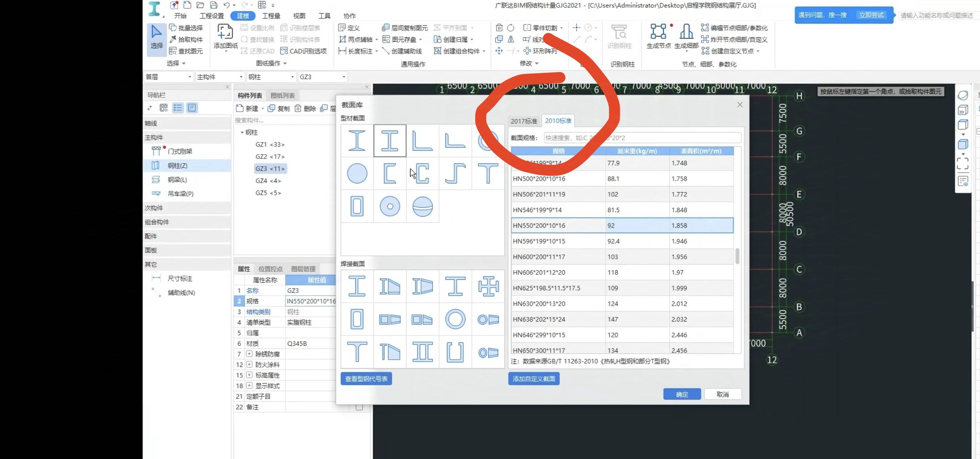Viewport: 980px width, 459px height.
Task: Click 查看型钢代号表 link button
Action: click(366, 378)
